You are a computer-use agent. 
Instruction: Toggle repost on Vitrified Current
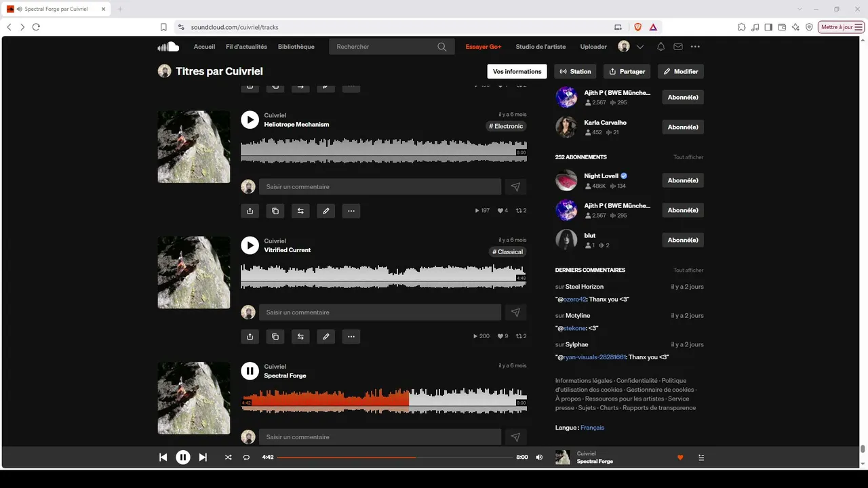300,336
